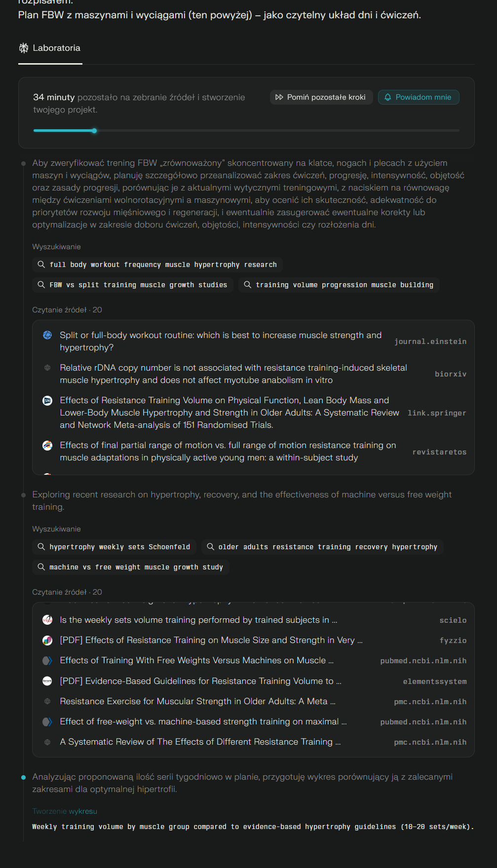Click the Springer source favicon icon
Viewport: 497px width, 868px height.
tap(47, 400)
